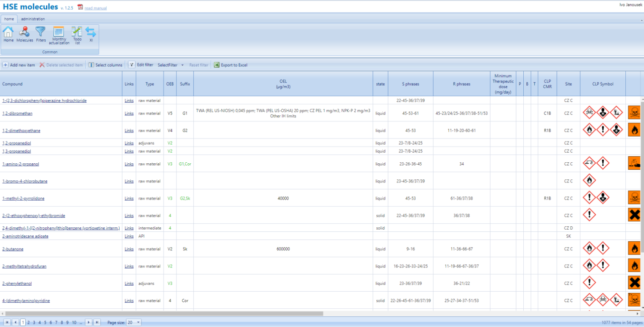Open Monthly actualization calendar
The height and width of the screenshot is (327, 644).
pyautogui.click(x=59, y=35)
